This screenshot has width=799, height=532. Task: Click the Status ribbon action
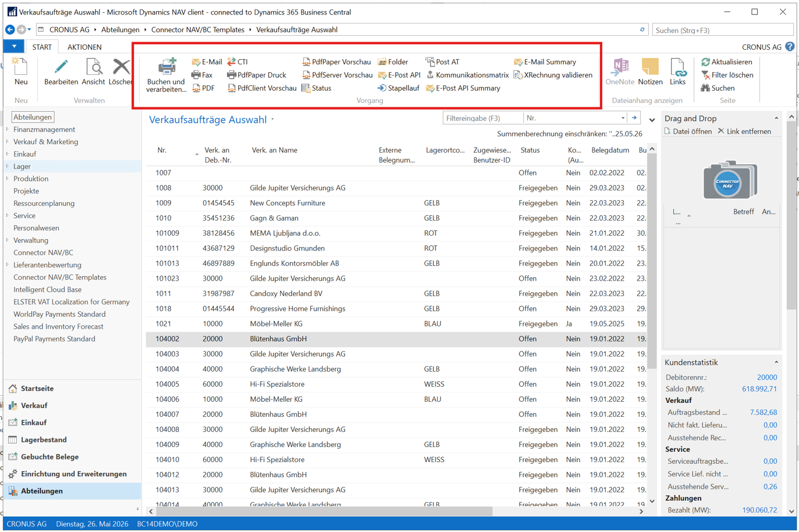[x=316, y=88]
